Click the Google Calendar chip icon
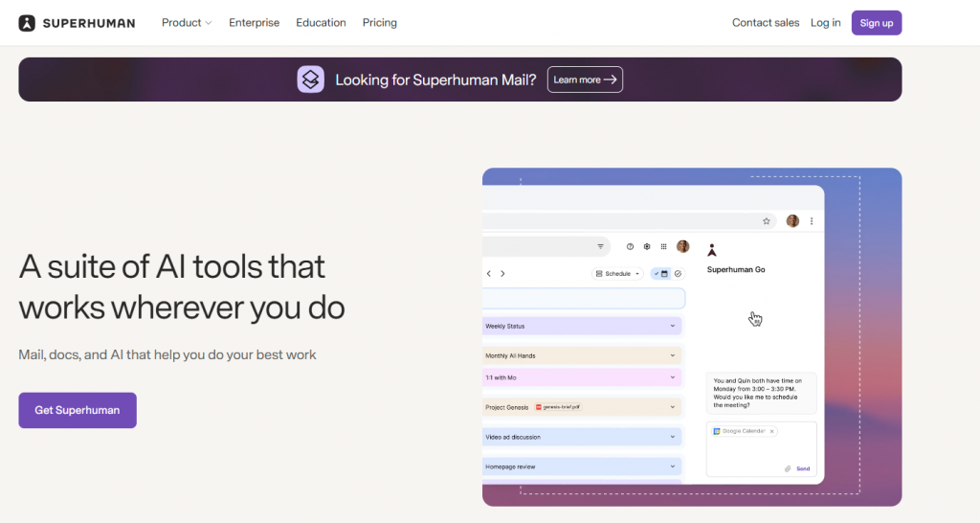This screenshot has width=980, height=523. [717, 431]
